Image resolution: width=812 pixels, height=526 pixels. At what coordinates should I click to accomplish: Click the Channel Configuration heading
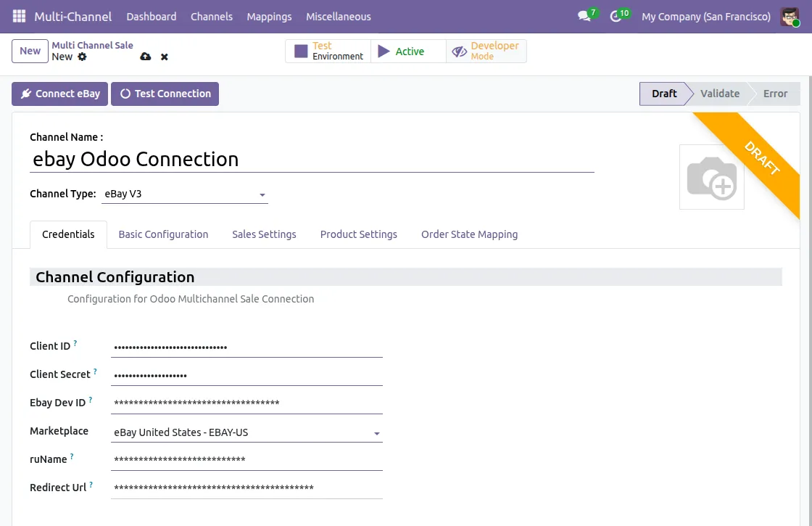click(115, 277)
